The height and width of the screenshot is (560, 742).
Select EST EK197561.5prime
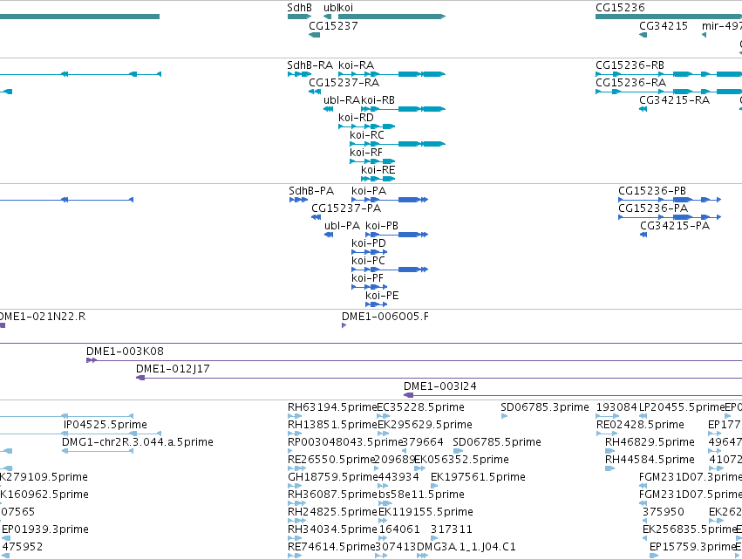point(478,477)
